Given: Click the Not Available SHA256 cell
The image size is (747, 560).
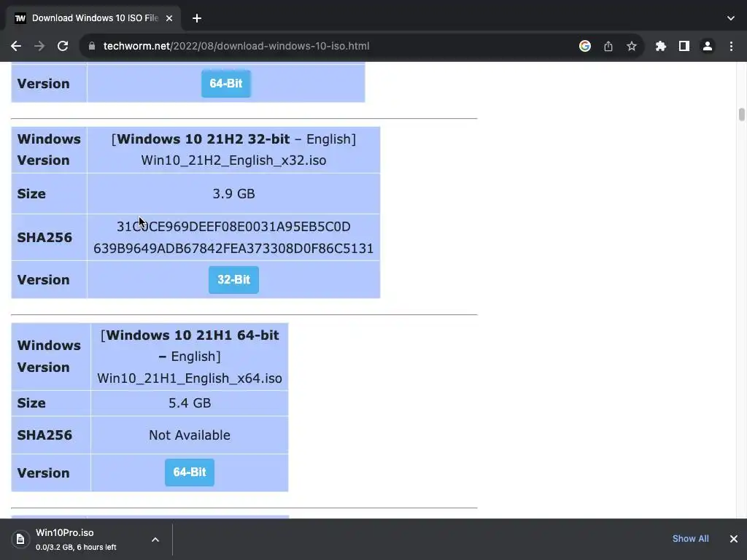Looking at the screenshot, I should 190,435.
